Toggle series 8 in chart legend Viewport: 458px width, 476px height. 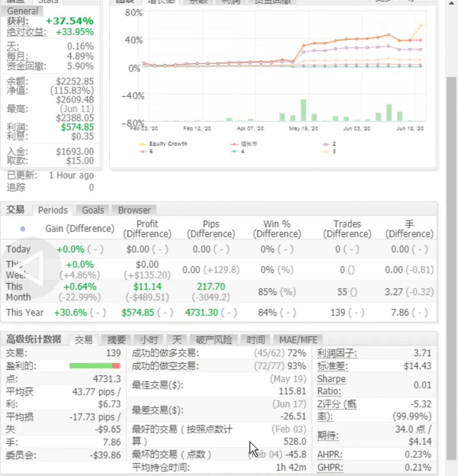click(x=329, y=151)
